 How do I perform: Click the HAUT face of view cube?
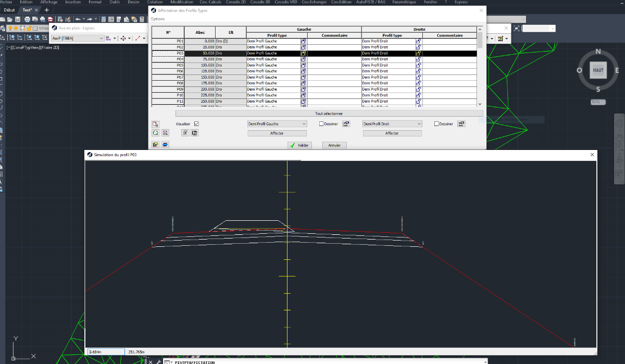point(598,70)
